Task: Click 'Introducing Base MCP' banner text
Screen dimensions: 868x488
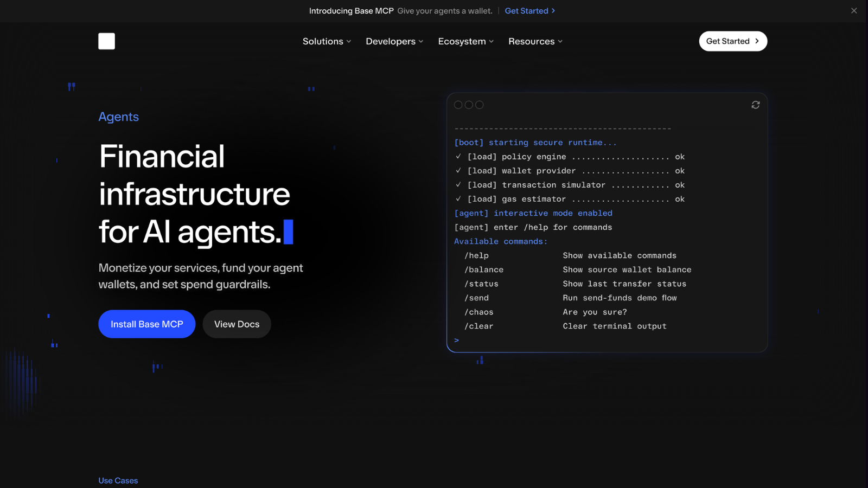Action: (x=352, y=11)
